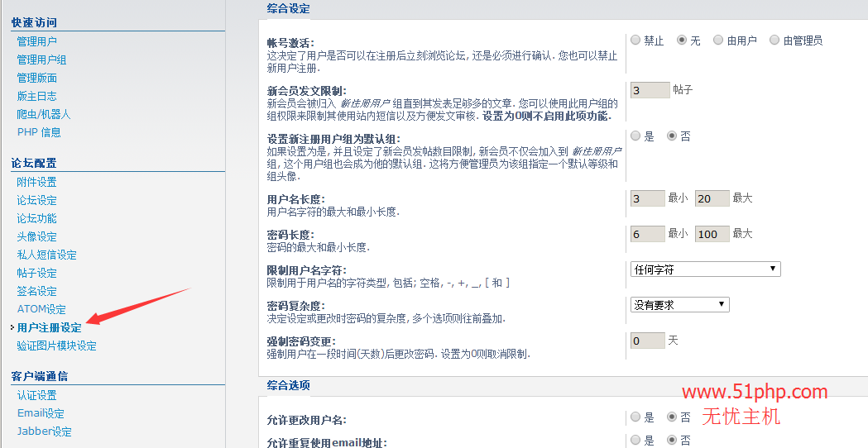This screenshot has height=448, width=868.
Task: Go to 管理版面 link
Action: pos(36,78)
